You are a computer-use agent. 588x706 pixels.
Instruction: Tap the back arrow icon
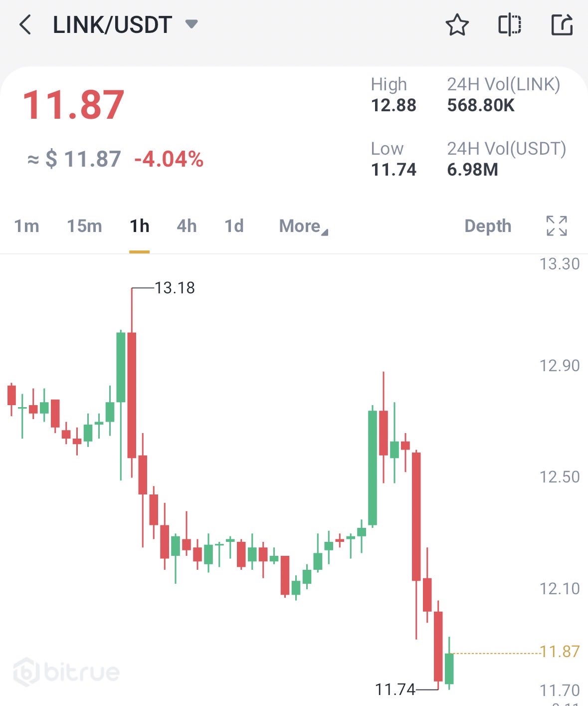[25, 24]
